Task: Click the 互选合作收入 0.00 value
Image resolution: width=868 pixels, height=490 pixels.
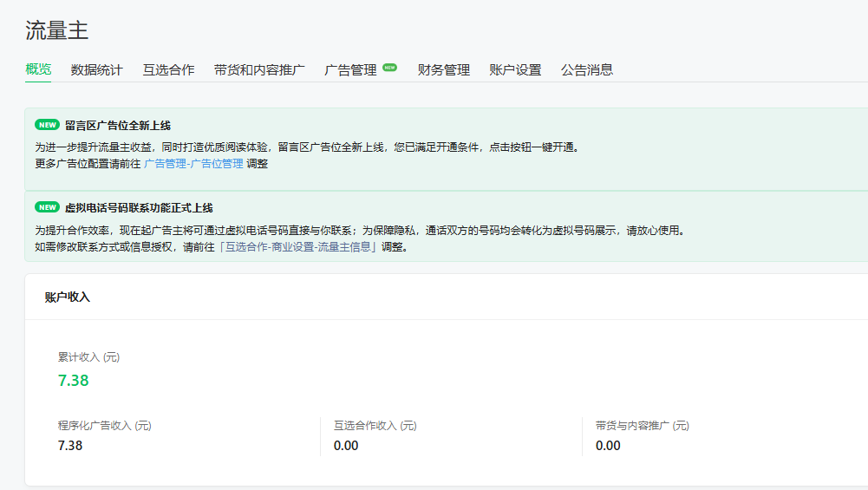Action: [346, 446]
